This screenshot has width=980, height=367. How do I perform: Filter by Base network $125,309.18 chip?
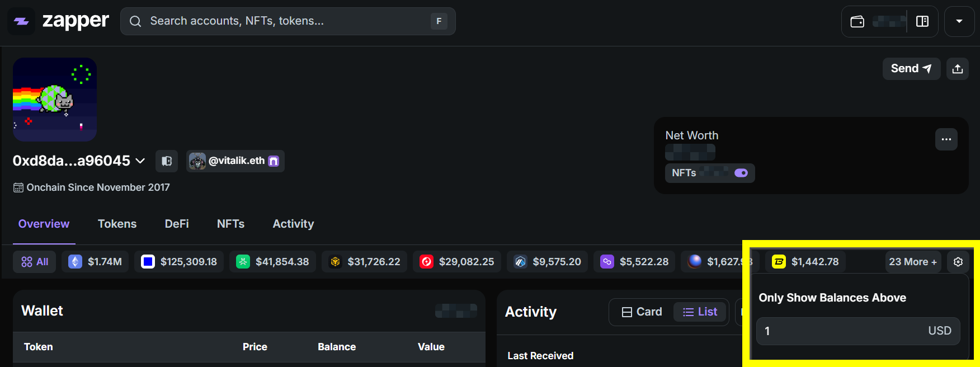(x=179, y=262)
